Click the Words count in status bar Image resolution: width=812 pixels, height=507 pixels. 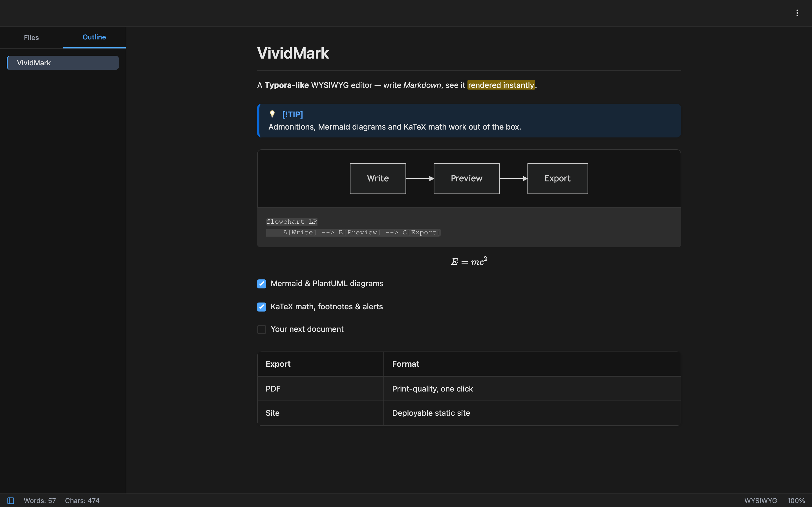point(39,500)
